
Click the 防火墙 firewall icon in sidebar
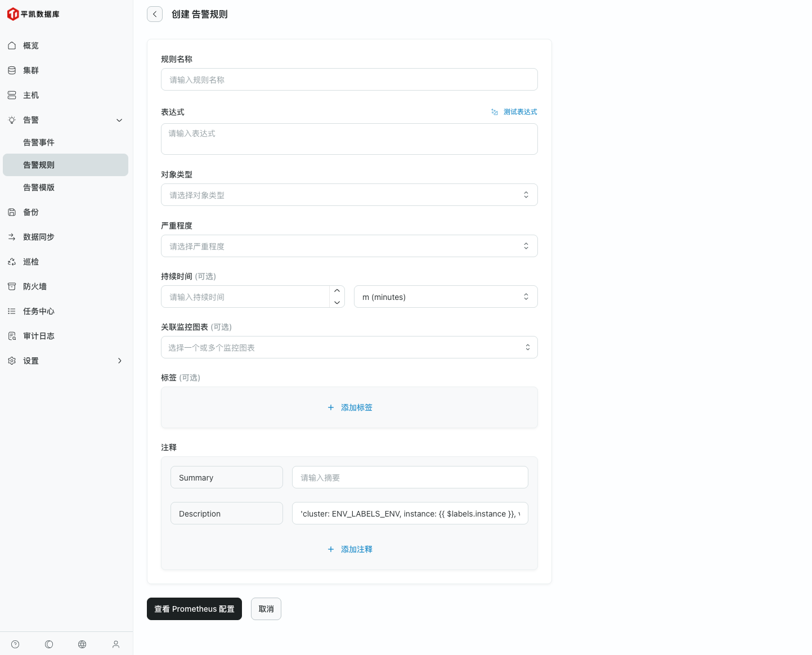tap(12, 286)
